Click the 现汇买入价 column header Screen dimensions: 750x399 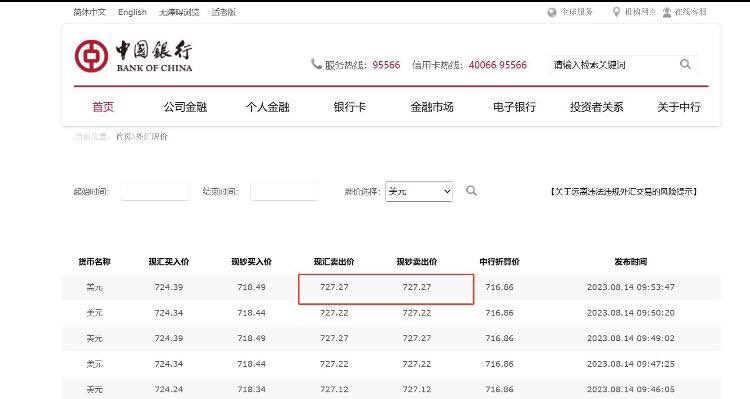click(x=168, y=262)
